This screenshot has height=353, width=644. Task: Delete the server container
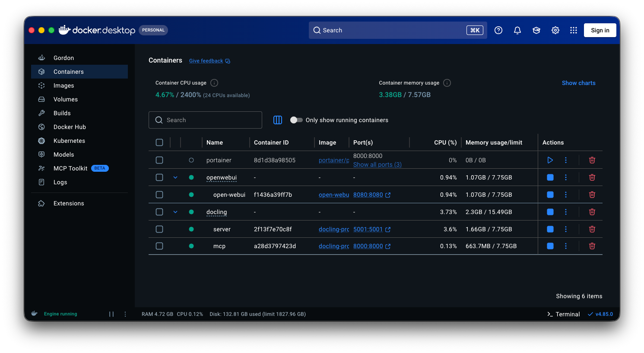(592, 229)
